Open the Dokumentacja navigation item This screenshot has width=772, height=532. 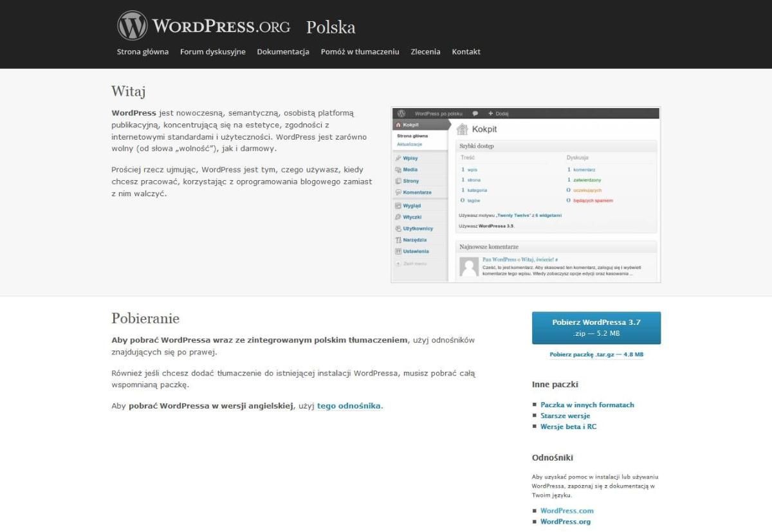click(283, 51)
